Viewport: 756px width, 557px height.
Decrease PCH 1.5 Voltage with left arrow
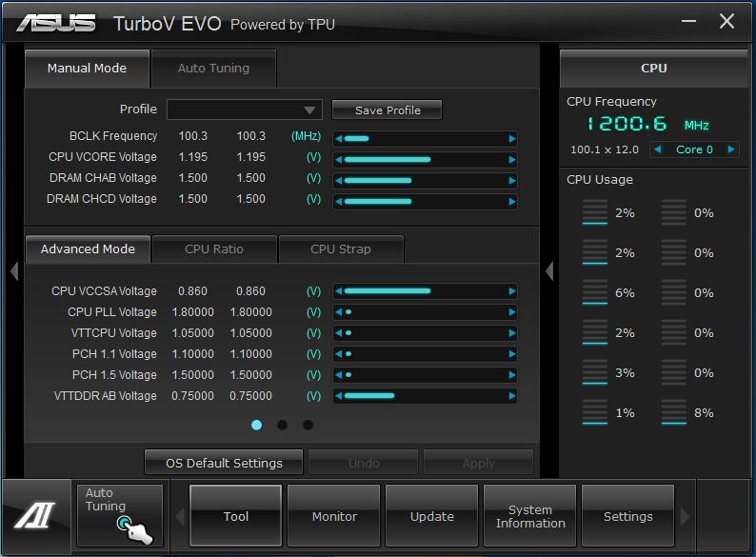pyautogui.click(x=338, y=375)
